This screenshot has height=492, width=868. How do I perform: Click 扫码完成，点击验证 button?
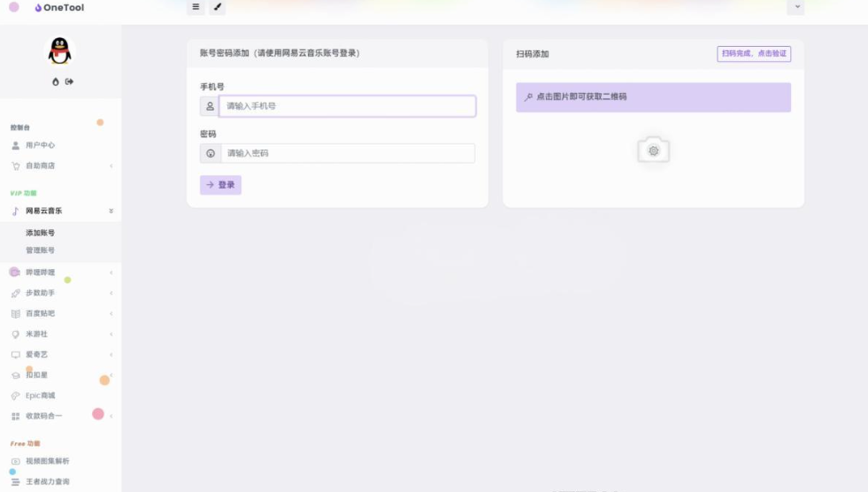[x=754, y=54]
